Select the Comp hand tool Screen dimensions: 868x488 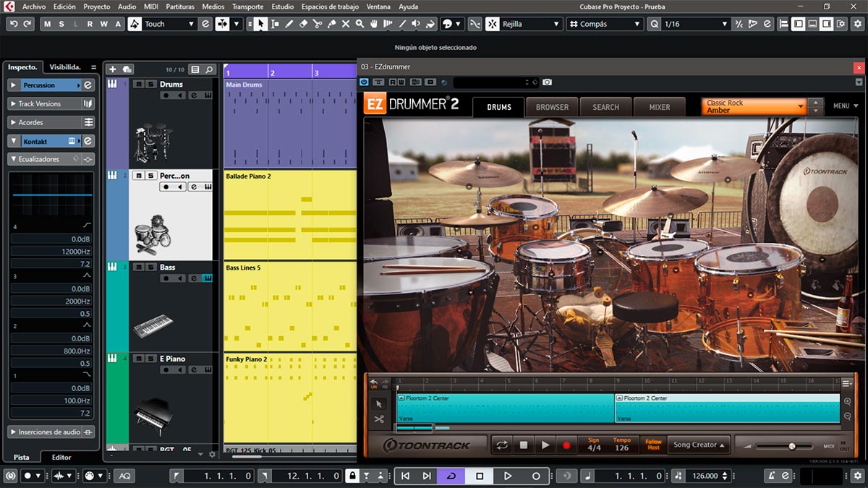pos(374,24)
